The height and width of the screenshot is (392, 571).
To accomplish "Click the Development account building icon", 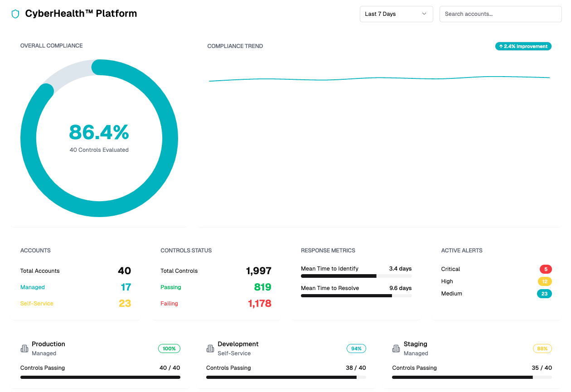I will click(x=210, y=348).
